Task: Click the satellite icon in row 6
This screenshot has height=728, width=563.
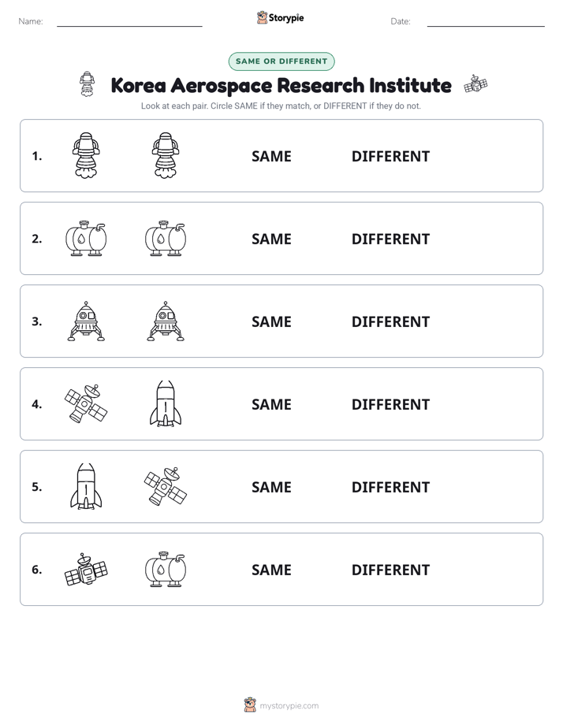Action: click(86, 569)
